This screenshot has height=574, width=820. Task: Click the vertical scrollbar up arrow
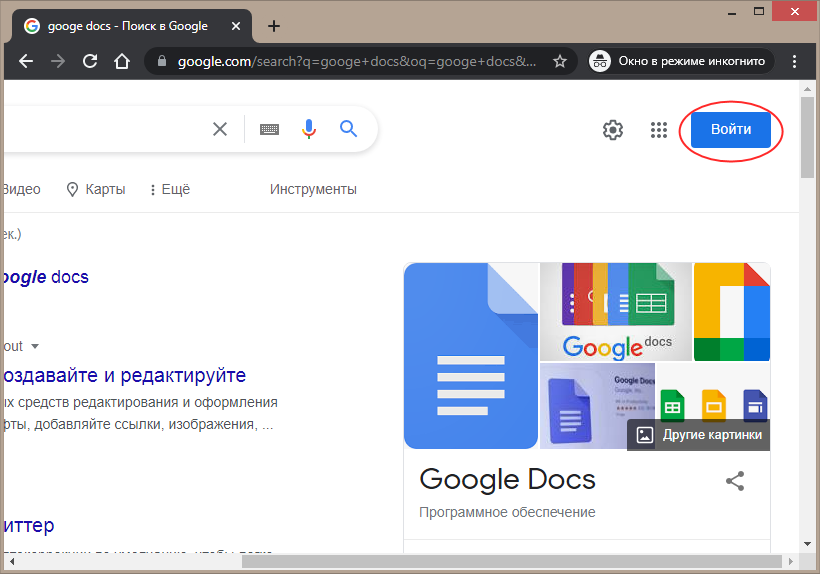click(807, 89)
